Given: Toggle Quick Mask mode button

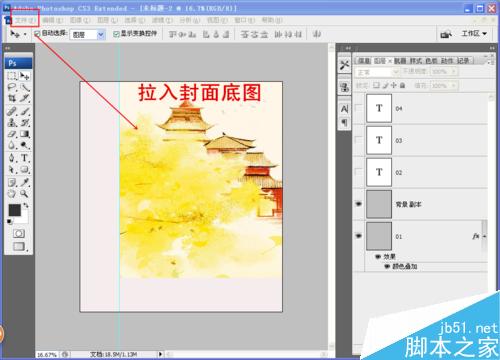Looking at the screenshot, I should [x=19, y=233].
